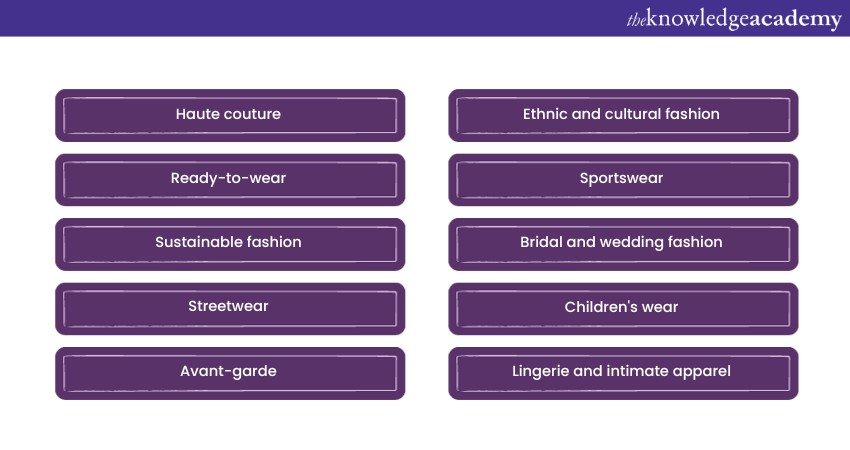Click the empty purple header bar
Viewport: 850px width, 450px height.
300,18
